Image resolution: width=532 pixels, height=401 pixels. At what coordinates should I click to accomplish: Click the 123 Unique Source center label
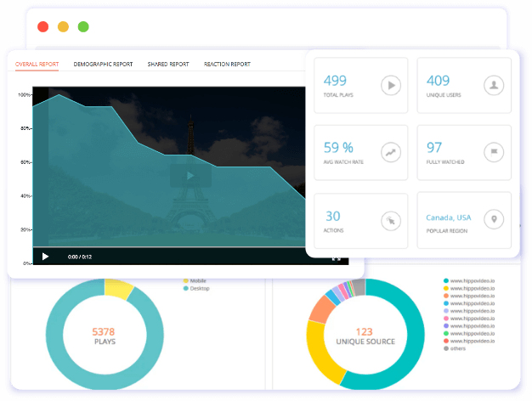tap(365, 336)
